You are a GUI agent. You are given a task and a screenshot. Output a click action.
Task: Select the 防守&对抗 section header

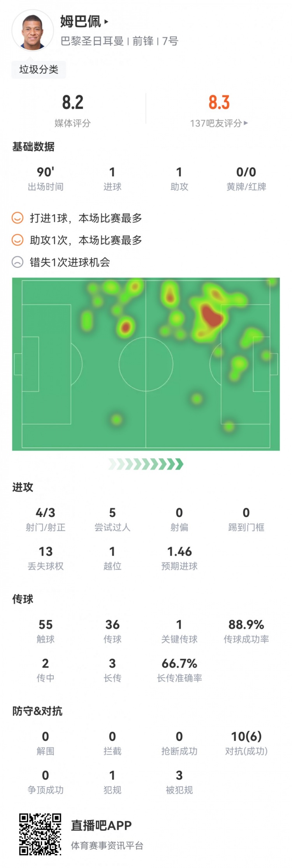point(37,711)
